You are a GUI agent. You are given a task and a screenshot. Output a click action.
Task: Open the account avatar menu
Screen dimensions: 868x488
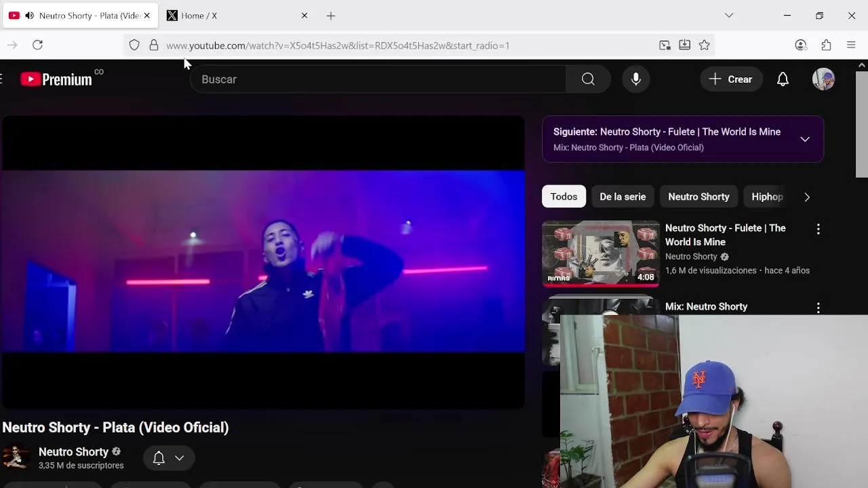point(823,79)
